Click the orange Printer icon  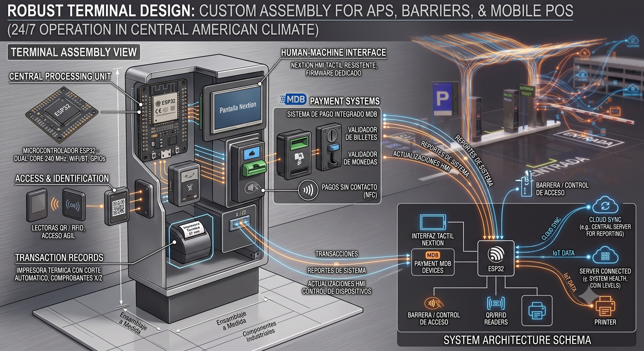coord(605,305)
